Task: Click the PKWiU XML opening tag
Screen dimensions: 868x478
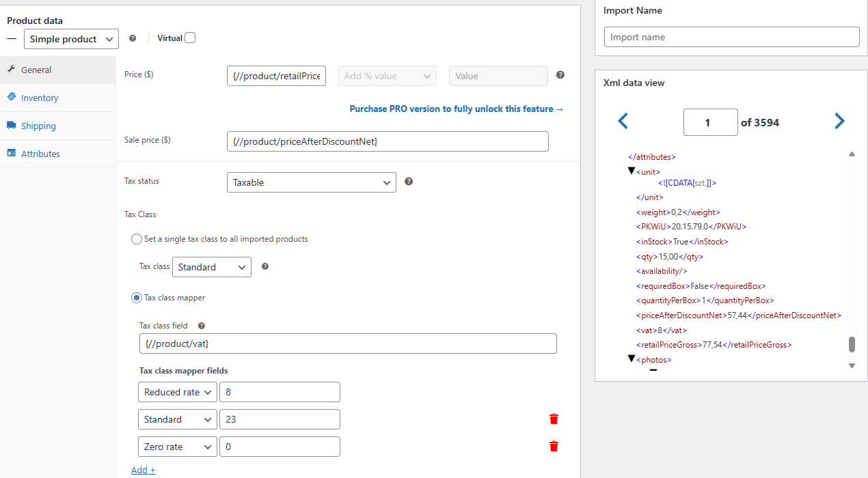Action: (x=653, y=227)
